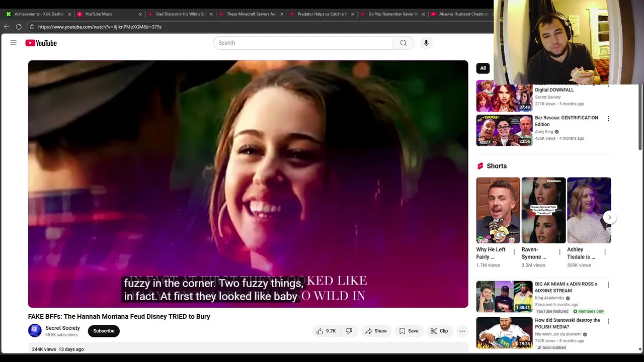Click the Shorts section logo icon
Viewport: 644px width, 362px height.
[x=480, y=166]
